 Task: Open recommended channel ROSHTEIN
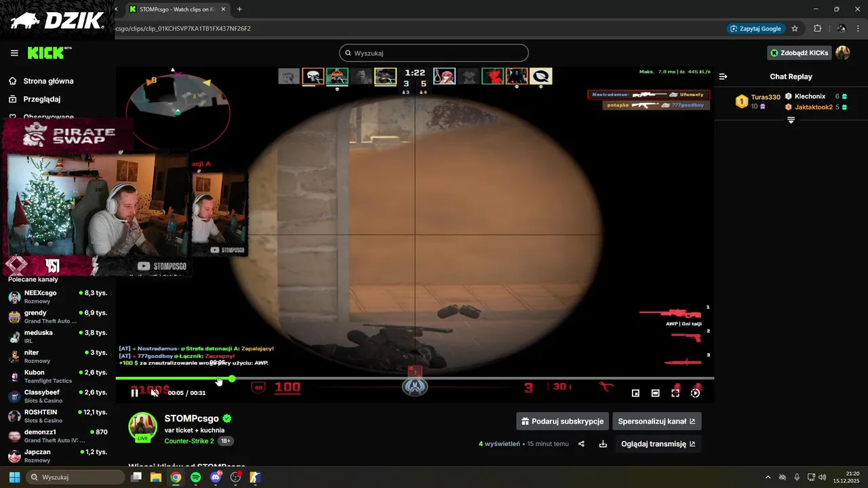pos(57,415)
